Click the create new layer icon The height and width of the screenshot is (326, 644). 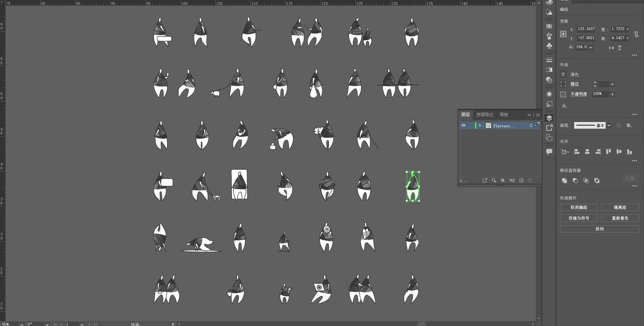point(521,180)
